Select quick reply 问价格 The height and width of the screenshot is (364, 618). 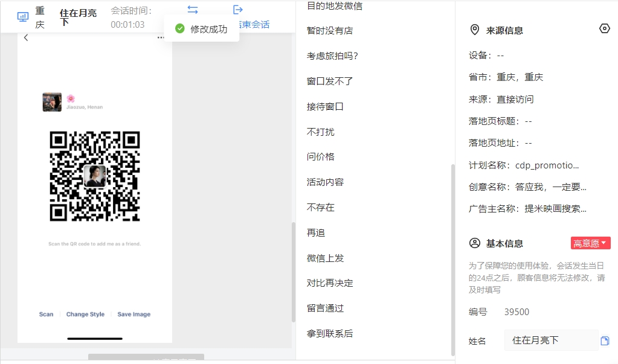coord(320,157)
